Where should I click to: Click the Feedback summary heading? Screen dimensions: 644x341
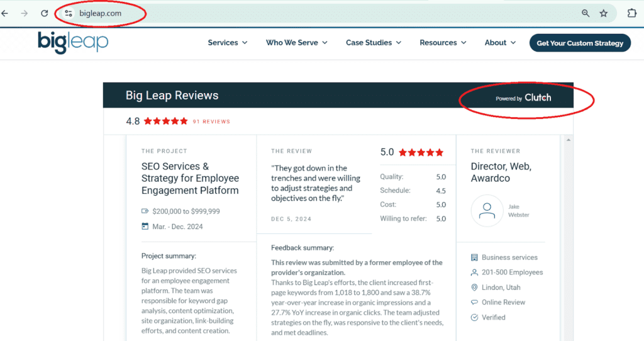coord(303,248)
